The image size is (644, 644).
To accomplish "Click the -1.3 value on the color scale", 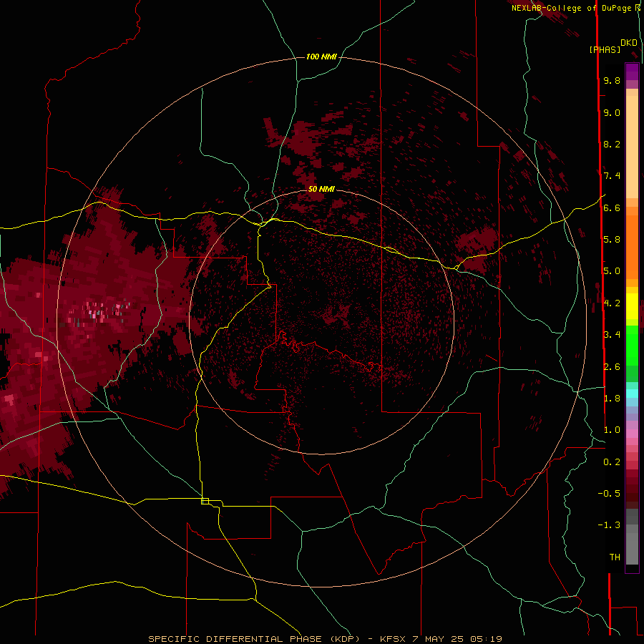I will pyautogui.click(x=609, y=525).
